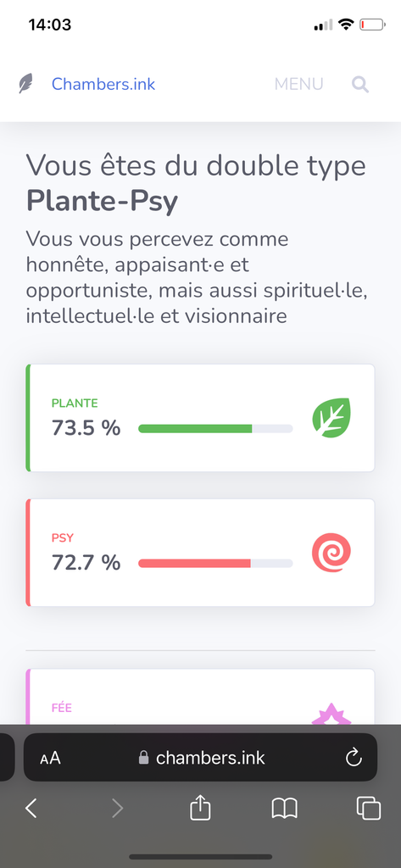Open the Chambers.ink home link

pos(103,84)
